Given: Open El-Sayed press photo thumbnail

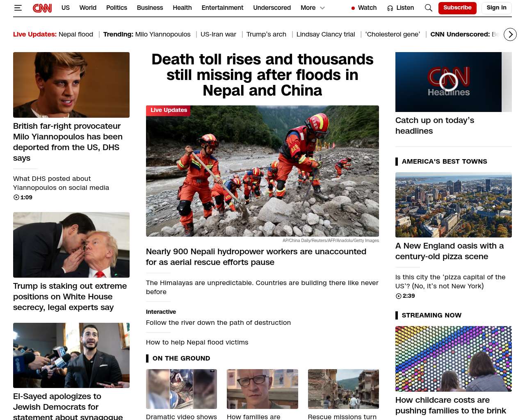Looking at the screenshot, I should coord(71,355).
